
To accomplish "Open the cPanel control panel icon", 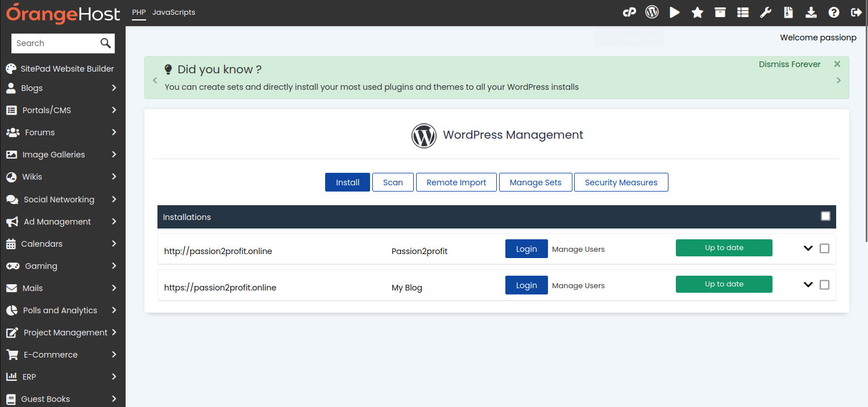I will [x=629, y=13].
